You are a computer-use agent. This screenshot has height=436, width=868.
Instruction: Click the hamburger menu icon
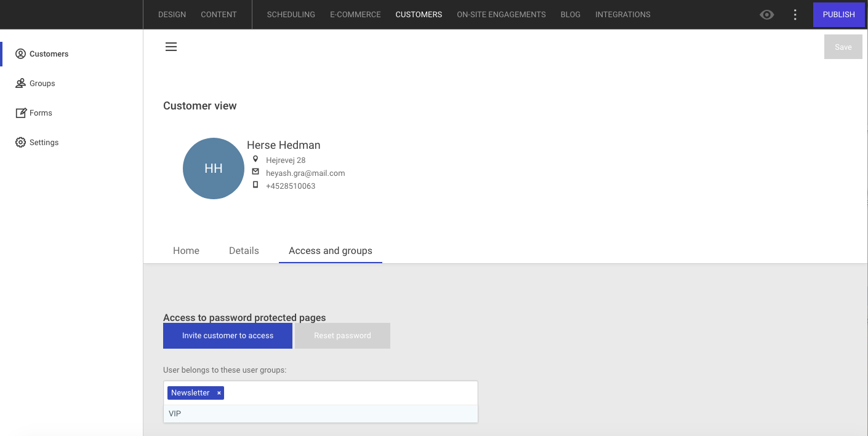(171, 47)
